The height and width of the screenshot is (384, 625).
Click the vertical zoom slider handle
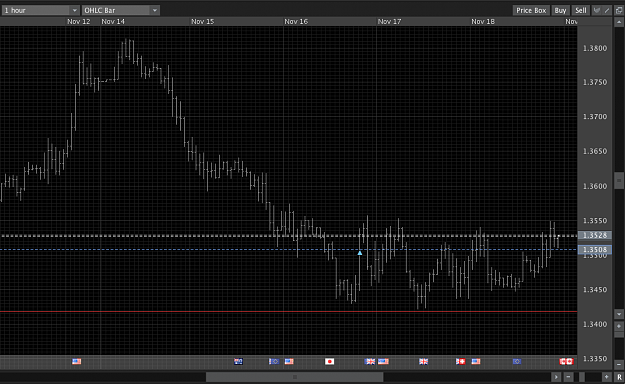coord(619,334)
